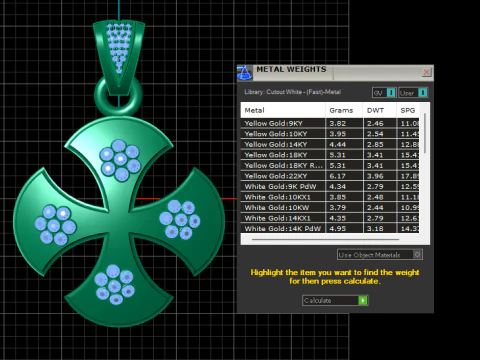
Task: Select the Yellow Gold:10KY row
Action: [x=330, y=134]
